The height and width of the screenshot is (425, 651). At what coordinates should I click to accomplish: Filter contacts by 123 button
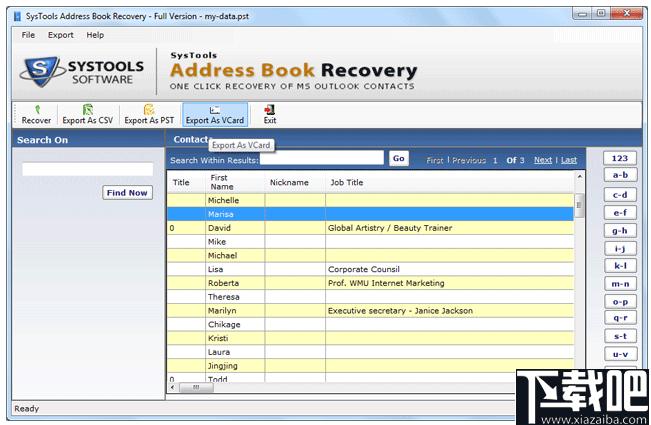(x=620, y=158)
